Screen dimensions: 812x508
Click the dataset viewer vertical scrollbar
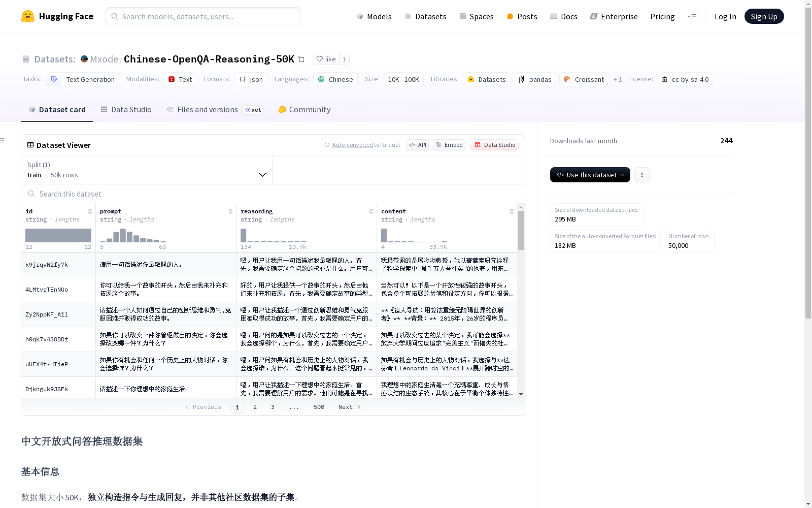click(x=521, y=230)
